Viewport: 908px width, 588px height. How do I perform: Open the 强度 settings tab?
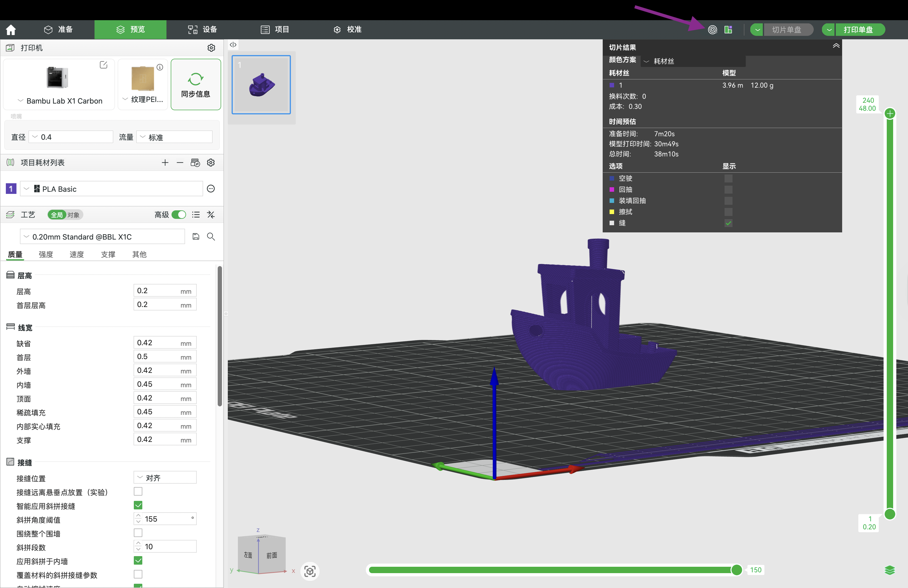46,254
